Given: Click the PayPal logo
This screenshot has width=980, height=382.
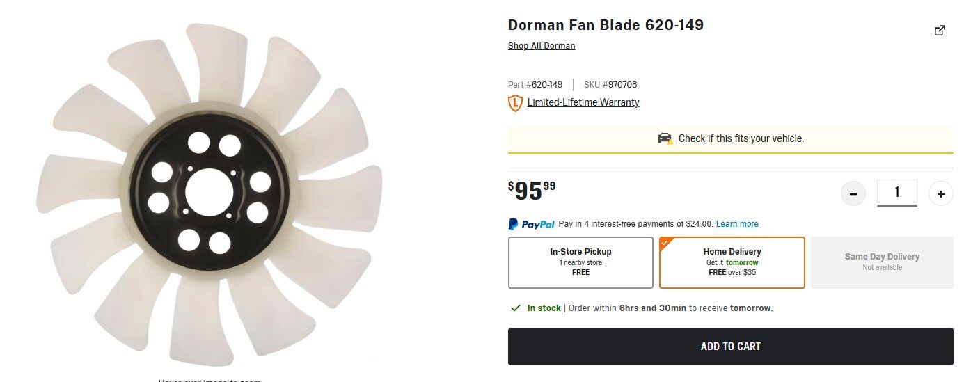Looking at the screenshot, I should tap(532, 224).
